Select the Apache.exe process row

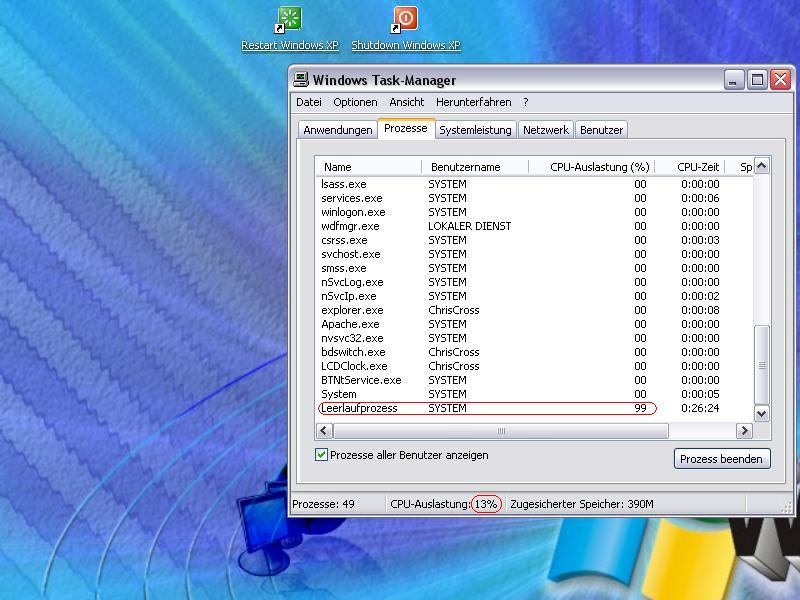pyautogui.click(x=534, y=324)
